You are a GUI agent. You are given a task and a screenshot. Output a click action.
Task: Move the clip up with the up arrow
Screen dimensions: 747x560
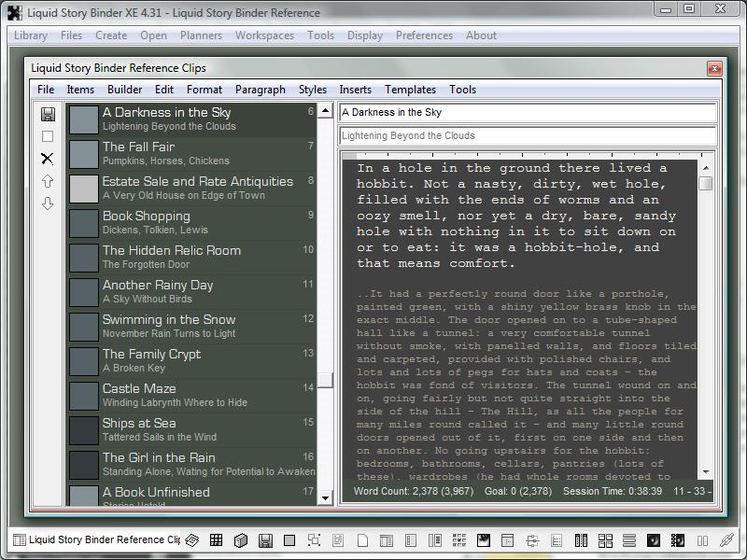click(x=48, y=181)
